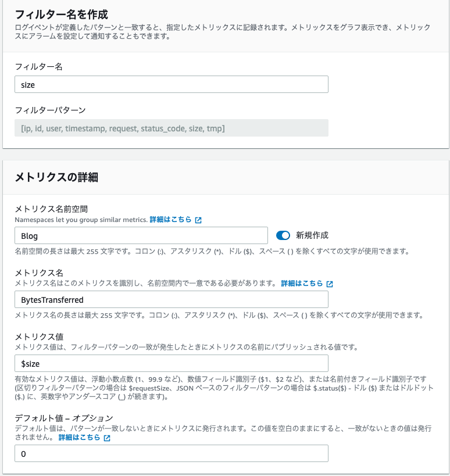Click the フィルター名を作成 heading
Image resolution: width=450 pixels, height=476 pixels.
(x=61, y=15)
